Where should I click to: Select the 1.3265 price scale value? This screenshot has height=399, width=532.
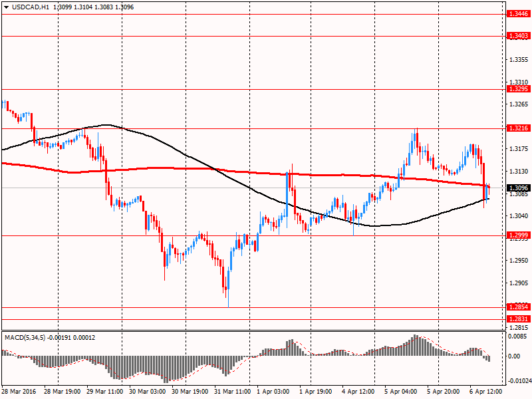(519, 104)
